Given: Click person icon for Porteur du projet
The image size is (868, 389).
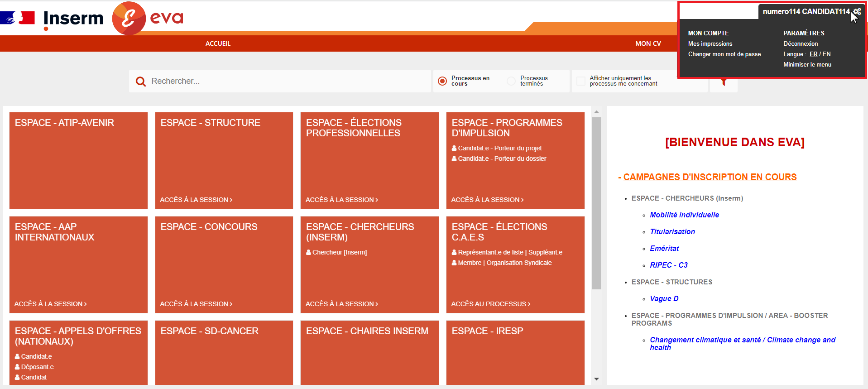Looking at the screenshot, I should (x=454, y=148).
